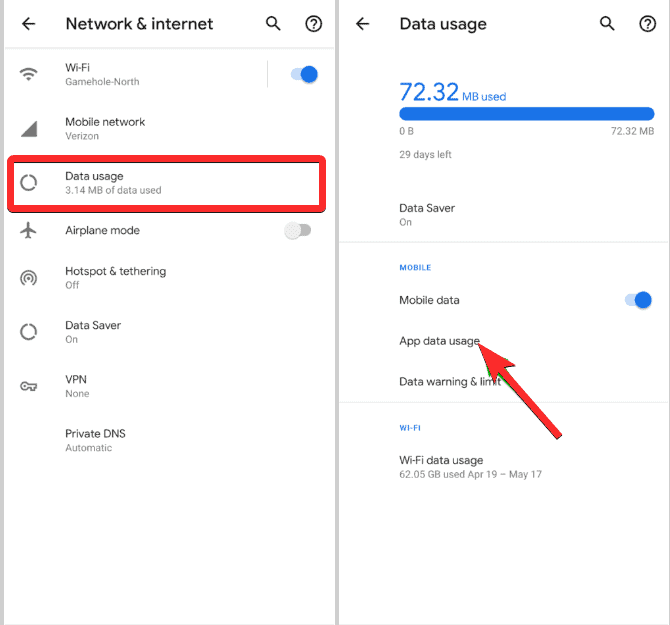The width and height of the screenshot is (670, 625).
Task: Click the '29 days left' text
Action: pyautogui.click(x=425, y=155)
